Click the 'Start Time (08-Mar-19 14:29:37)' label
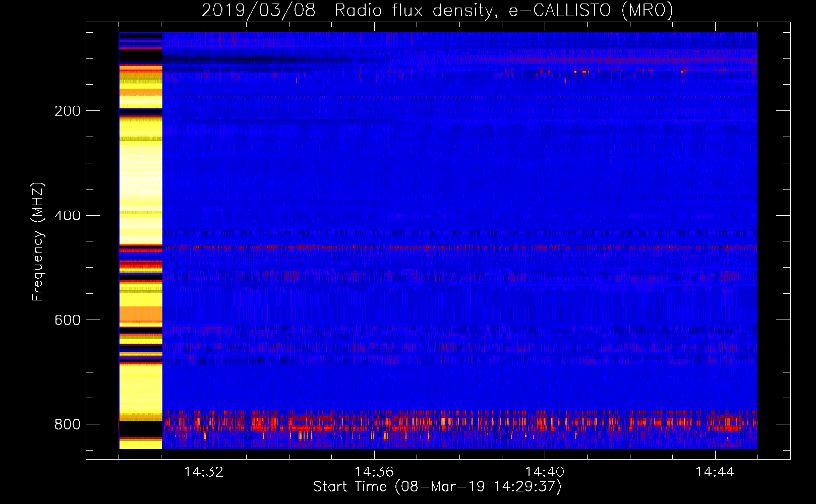 [437, 487]
